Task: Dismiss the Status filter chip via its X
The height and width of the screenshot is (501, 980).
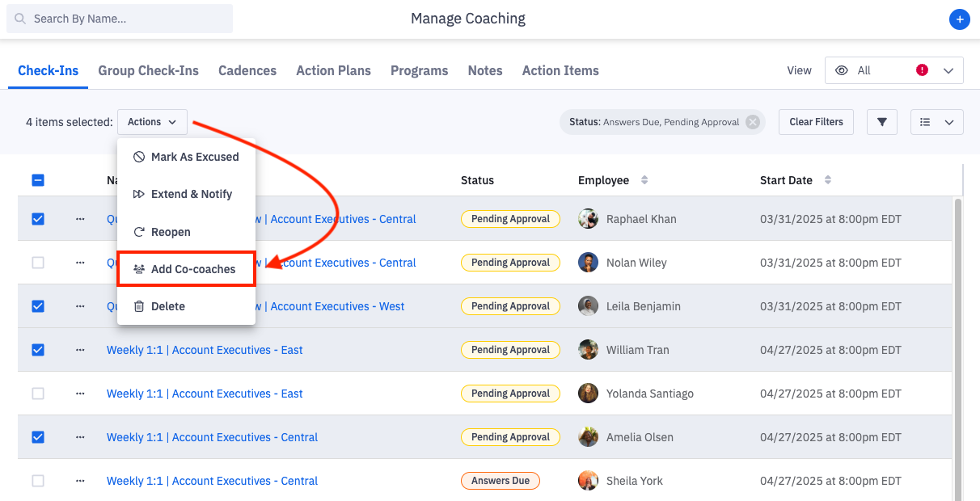Action: (752, 121)
